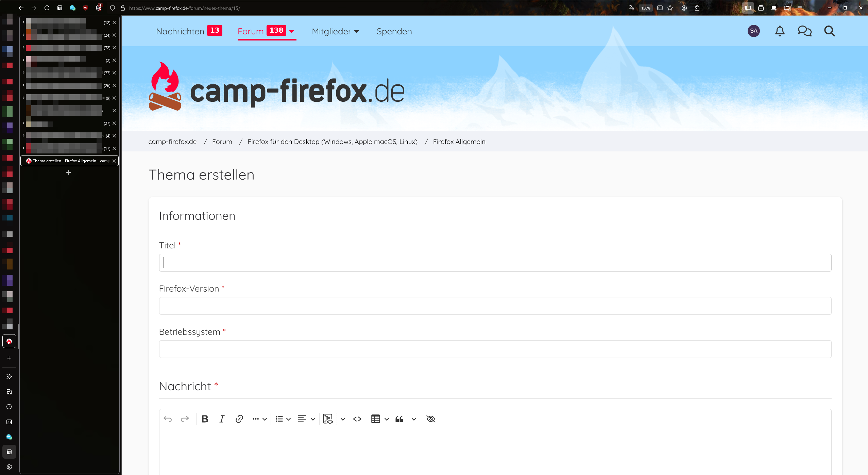Bookmark this page with the star icon

pos(670,8)
